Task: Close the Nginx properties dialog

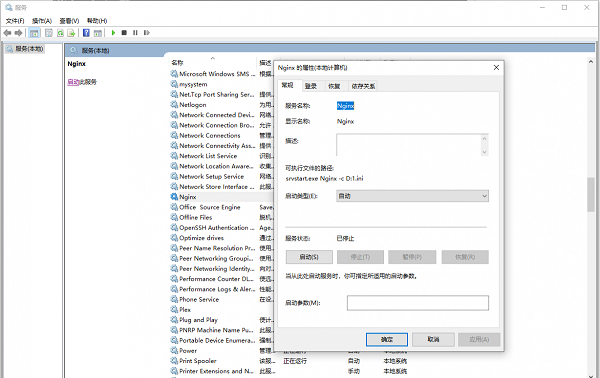Action: 496,67
